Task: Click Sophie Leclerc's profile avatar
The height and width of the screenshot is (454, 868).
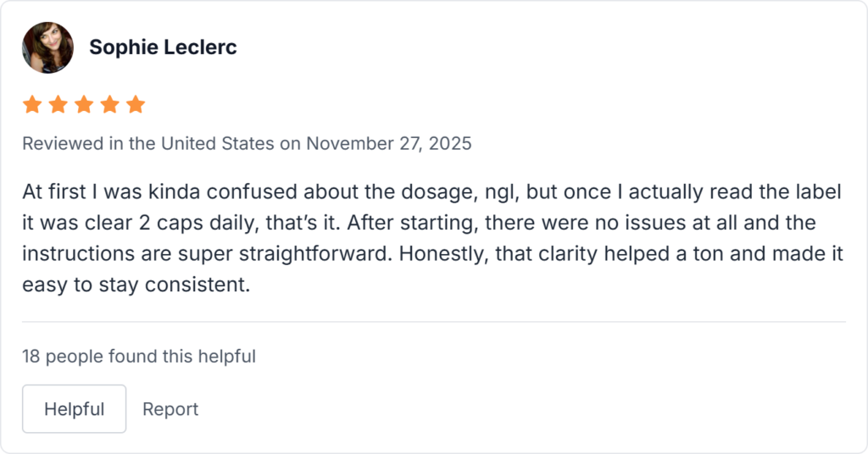Action: coord(47,47)
